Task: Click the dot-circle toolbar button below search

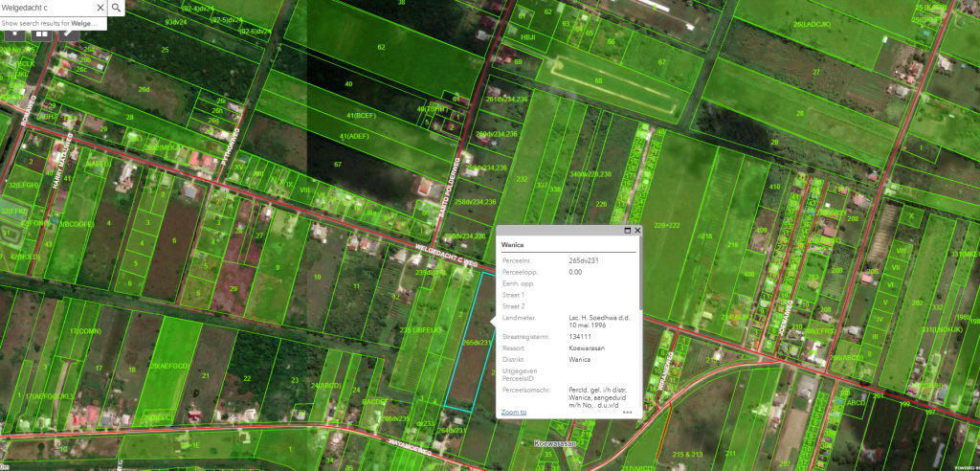Action: [x=15, y=33]
